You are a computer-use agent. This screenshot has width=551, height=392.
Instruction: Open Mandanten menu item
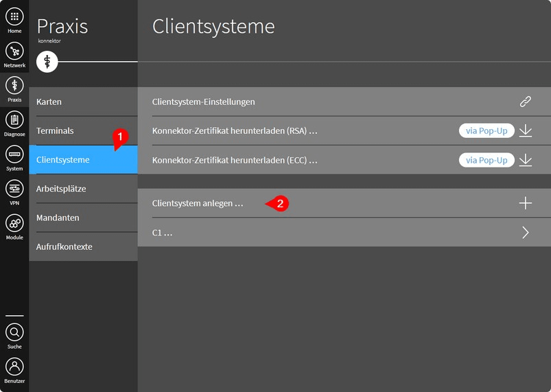pyautogui.click(x=83, y=218)
